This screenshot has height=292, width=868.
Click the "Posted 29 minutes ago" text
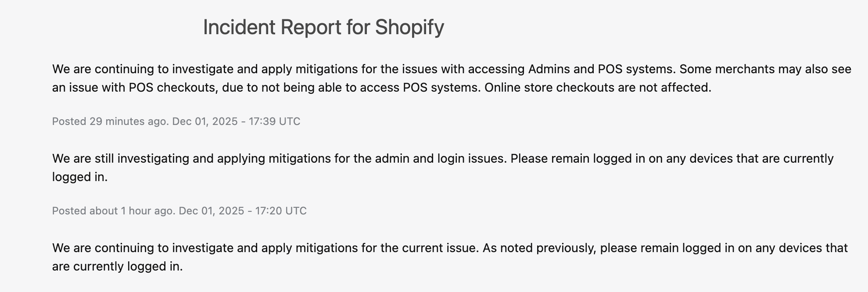coord(110,121)
